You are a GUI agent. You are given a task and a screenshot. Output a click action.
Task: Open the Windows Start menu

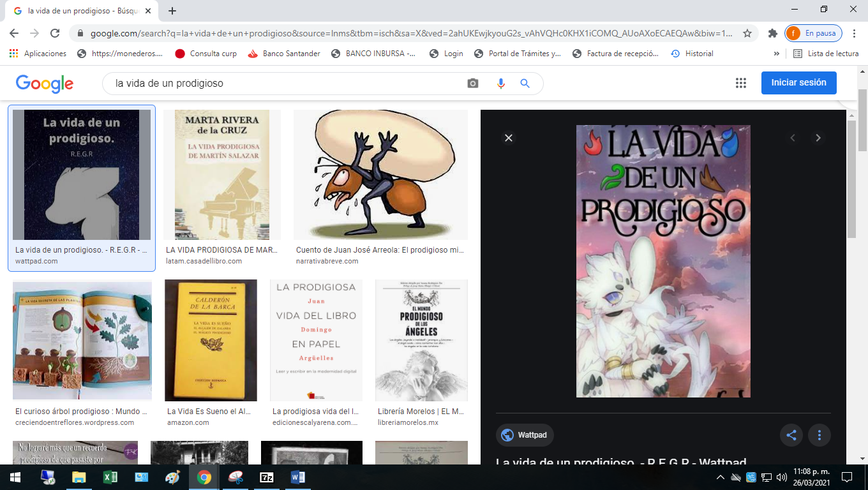click(15, 477)
